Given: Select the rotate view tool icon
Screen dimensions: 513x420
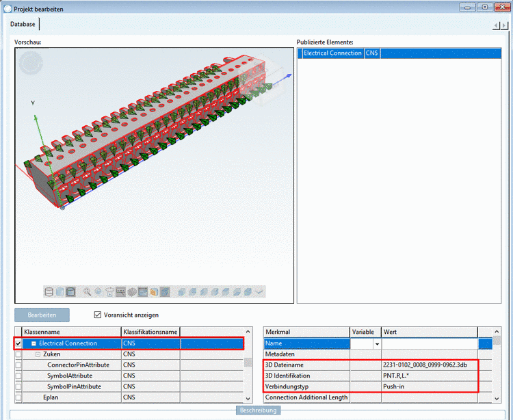Looking at the screenshot, I should point(98,291).
